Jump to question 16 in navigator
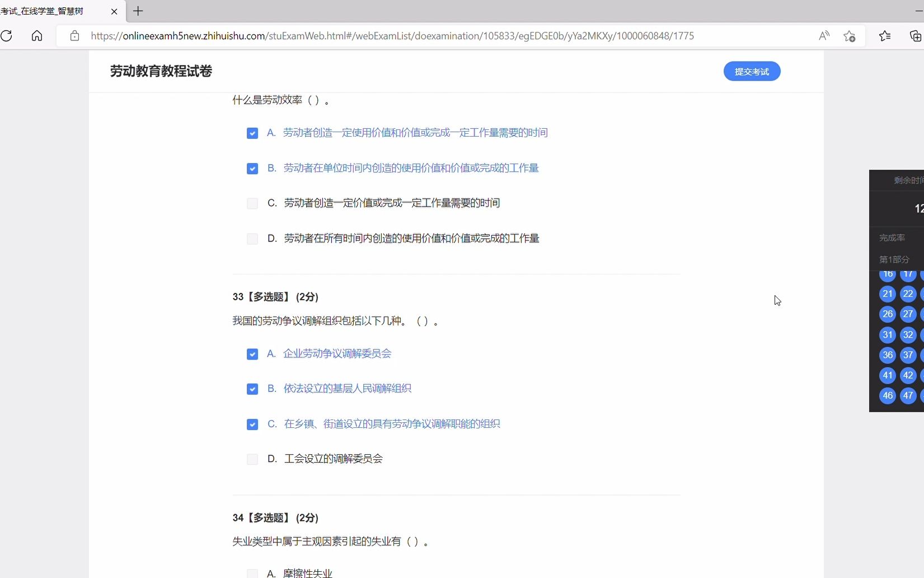The height and width of the screenshot is (578, 924). coord(888,274)
